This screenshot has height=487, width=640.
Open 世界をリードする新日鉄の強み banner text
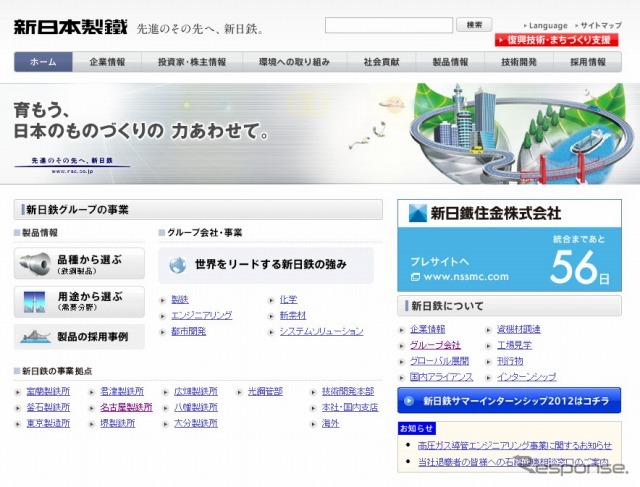coord(271,265)
